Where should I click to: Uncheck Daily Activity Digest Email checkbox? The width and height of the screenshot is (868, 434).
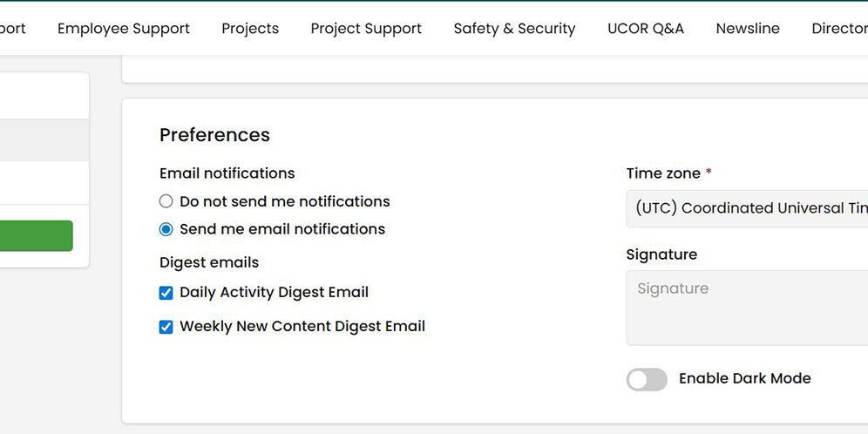pyautogui.click(x=166, y=293)
